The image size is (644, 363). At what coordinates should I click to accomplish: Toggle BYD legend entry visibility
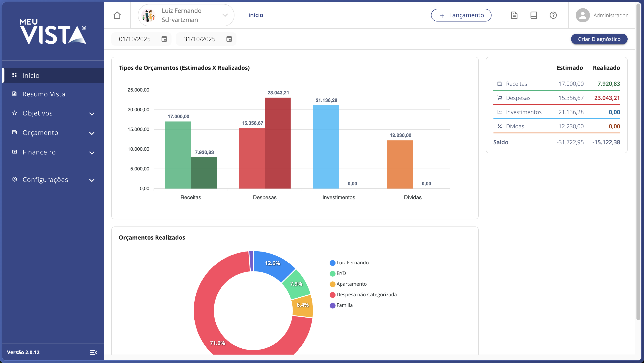coord(341,273)
